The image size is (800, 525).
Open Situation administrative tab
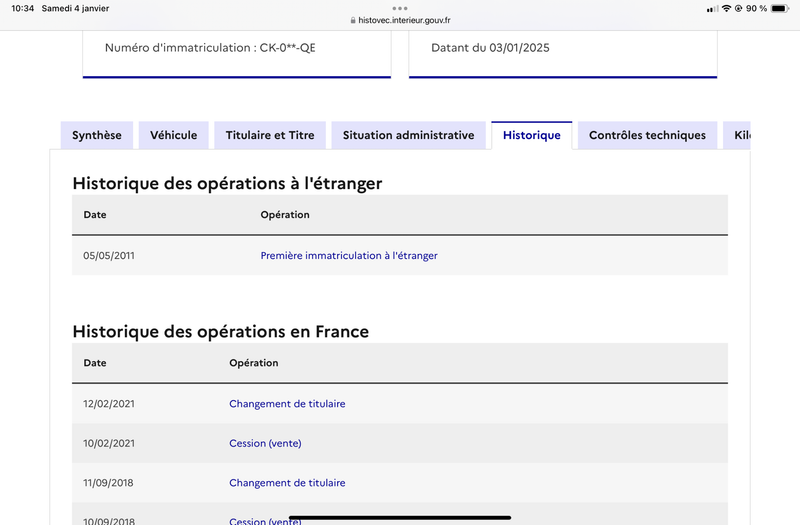click(x=408, y=135)
